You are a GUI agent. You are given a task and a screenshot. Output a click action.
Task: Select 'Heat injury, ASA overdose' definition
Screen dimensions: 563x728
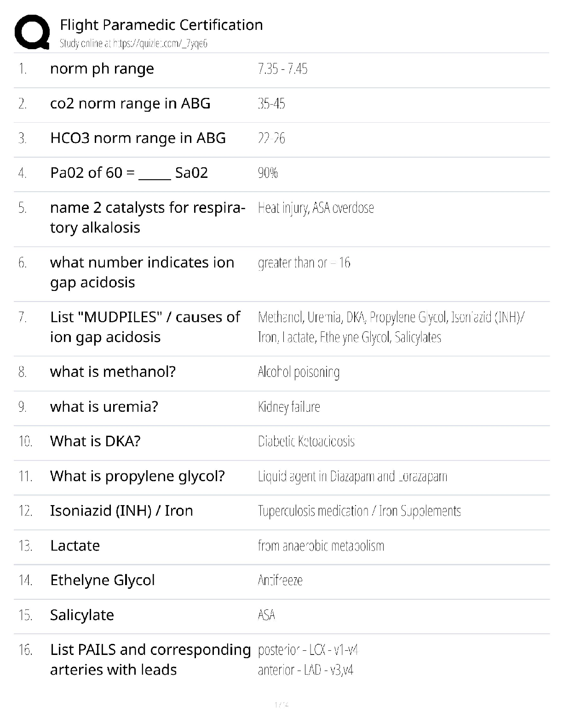(316, 208)
